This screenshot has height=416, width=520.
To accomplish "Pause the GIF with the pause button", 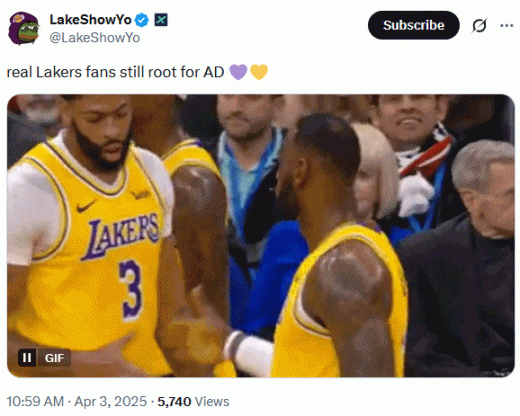I will pyautogui.click(x=27, y=358).
